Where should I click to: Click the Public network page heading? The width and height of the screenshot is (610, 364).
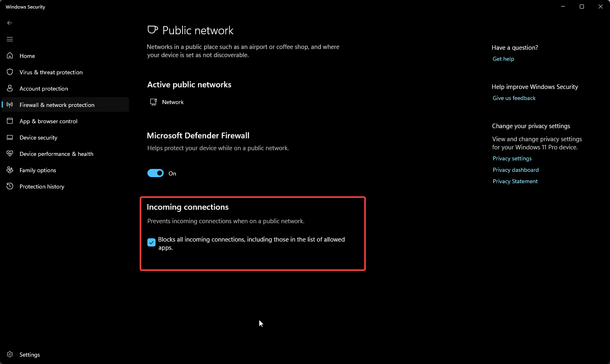coord(198,30)
